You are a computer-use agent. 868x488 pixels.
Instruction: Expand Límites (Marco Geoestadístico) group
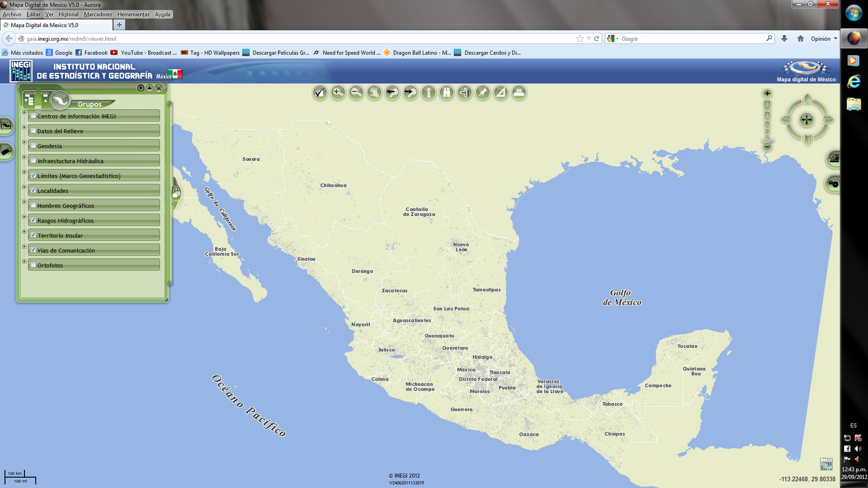tap(24, 172)
